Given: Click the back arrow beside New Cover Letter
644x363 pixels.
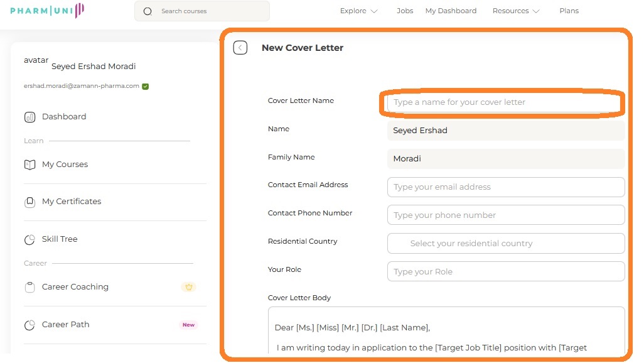Looking at the screenshot, I should click(240, 48).
